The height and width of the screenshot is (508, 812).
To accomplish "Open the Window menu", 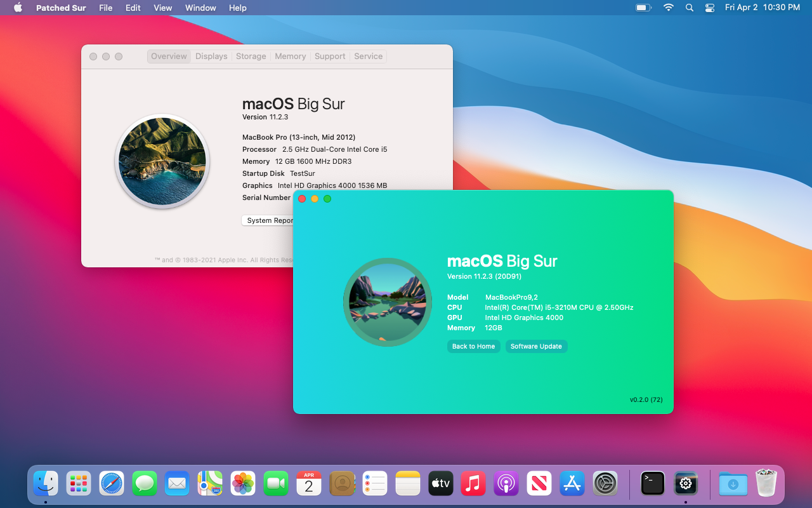I will coord(200,8).
